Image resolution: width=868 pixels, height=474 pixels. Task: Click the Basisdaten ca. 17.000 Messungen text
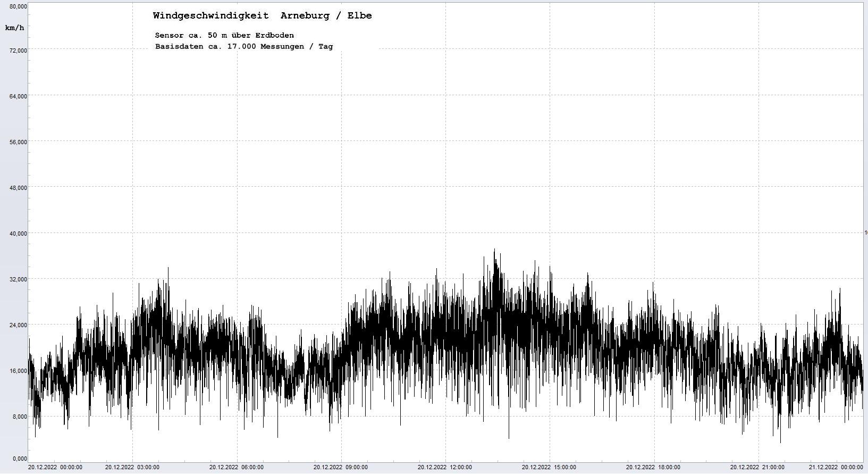[x=243, y=47]
